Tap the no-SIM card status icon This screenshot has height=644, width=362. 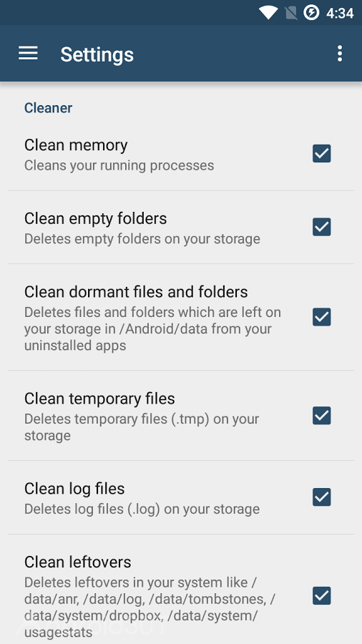click(x=291, y=13)
